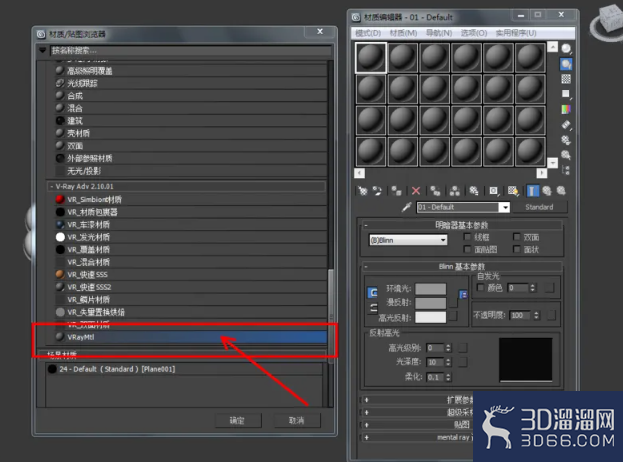
Task: Toggle the ambient-diffuse map lock button
Action: (x=463, y=294)
